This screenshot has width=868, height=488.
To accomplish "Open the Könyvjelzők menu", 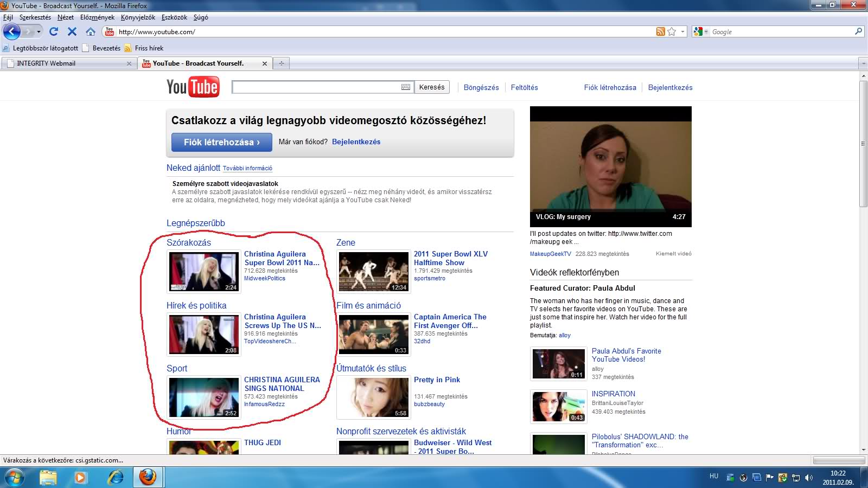I will click(138, 17).
